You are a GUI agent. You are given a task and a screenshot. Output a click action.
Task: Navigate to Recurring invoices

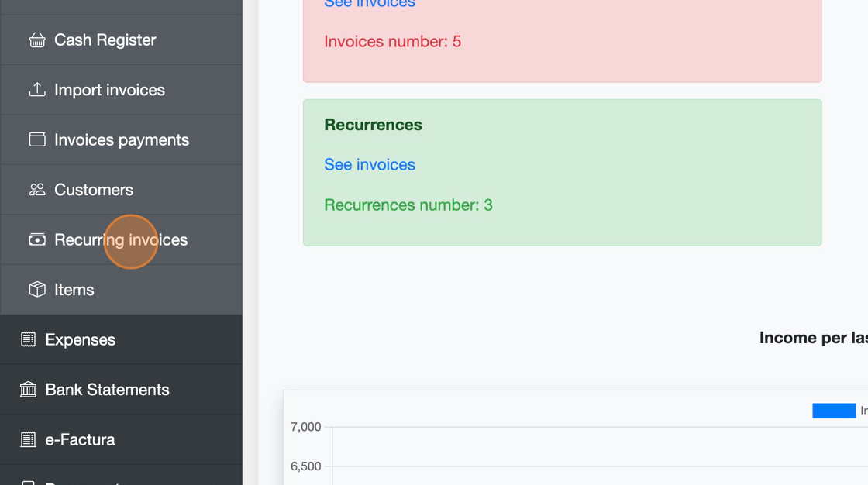tap(121, 240)
